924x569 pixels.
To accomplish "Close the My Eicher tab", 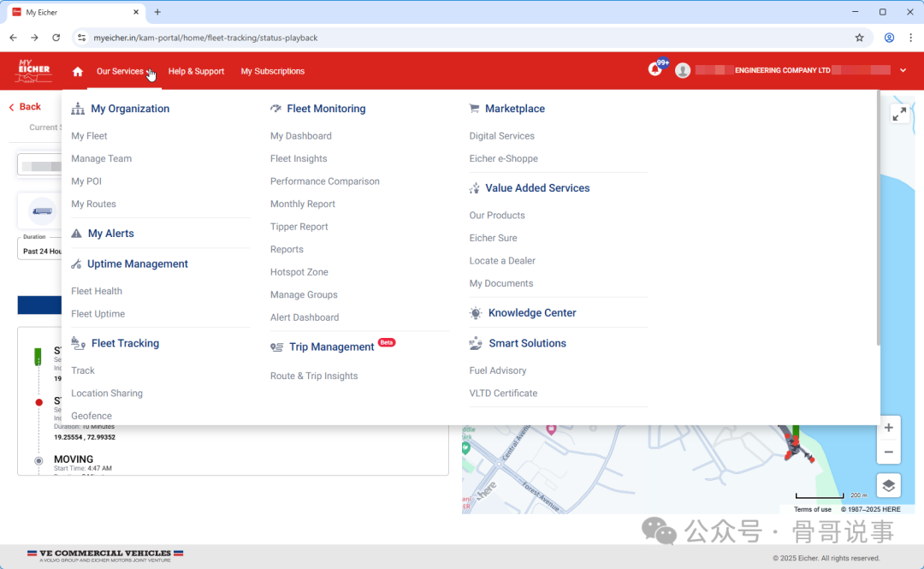I will (136, 12).
